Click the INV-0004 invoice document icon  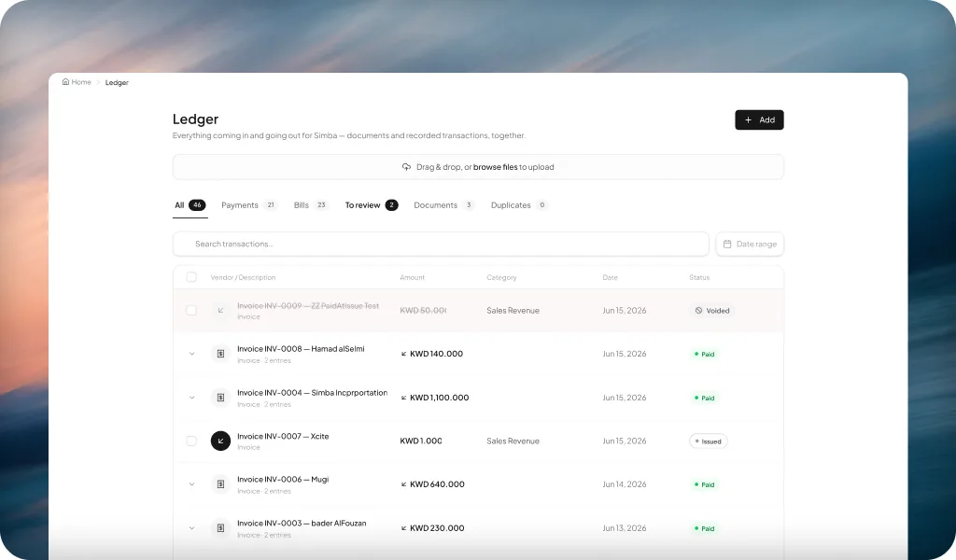pyautogui.click(x=220, y=398)
